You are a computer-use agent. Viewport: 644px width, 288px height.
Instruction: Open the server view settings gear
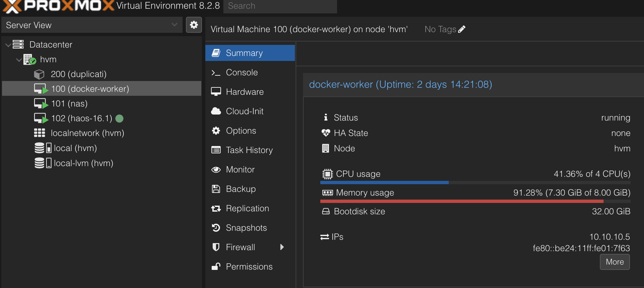click(194, 25)
